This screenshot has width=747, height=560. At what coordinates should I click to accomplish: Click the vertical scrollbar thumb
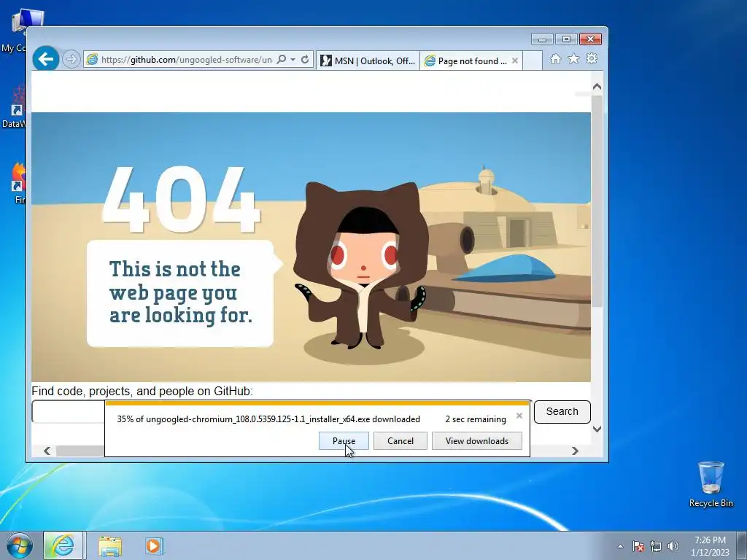tap(597, 201)
